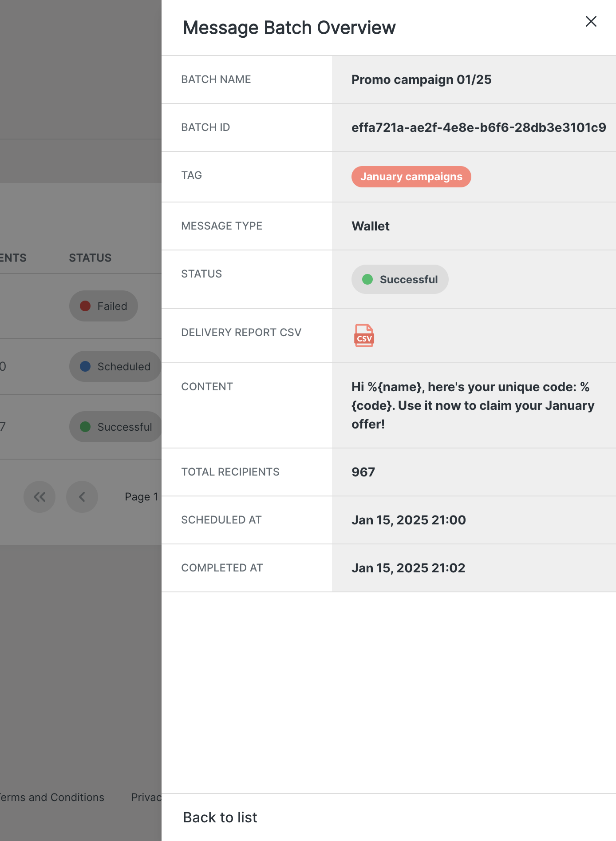Download the delivery report CSV file
616x841 pixels.
tap(364, 335)
